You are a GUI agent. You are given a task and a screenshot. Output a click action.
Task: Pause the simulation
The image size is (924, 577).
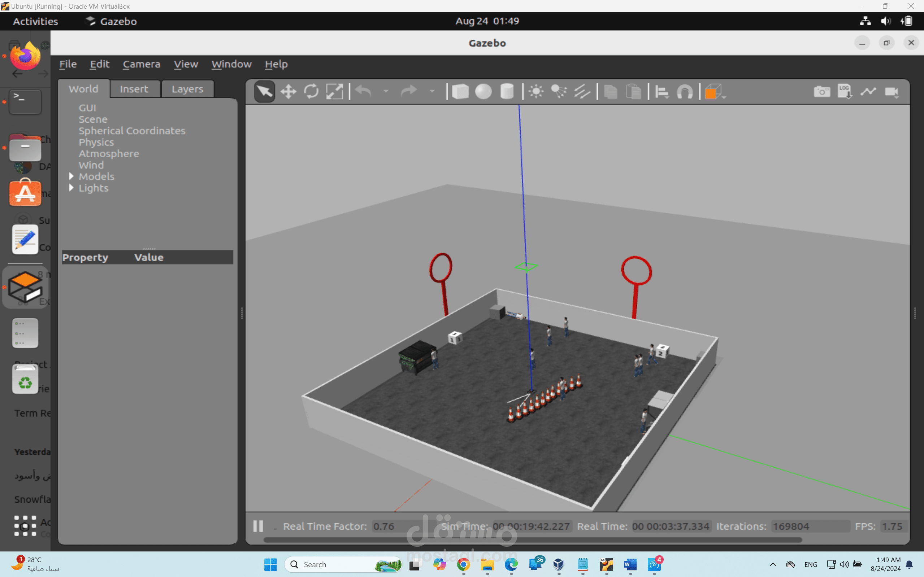(258, 526)
